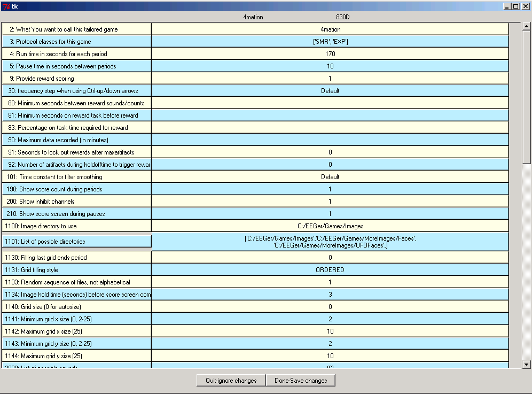
Task: Select '1144: Maximum grid y size (25)'
Action: coord(77,356)
